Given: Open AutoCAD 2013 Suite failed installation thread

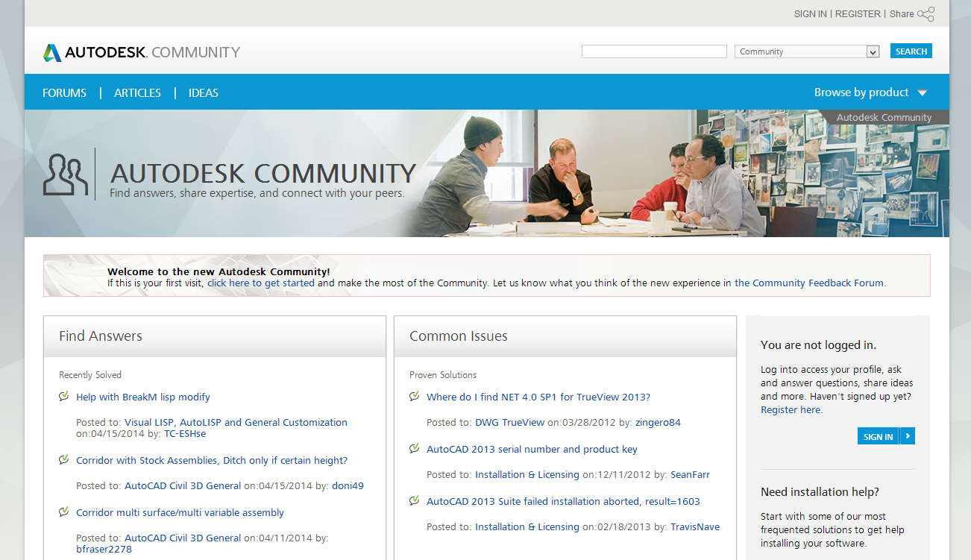Looking at the screenshot, I should pos(563,502).
